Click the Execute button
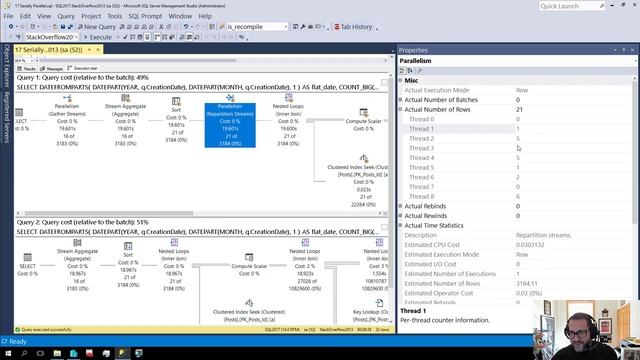The height and width of the screenshot is (360, 640). (98, 37)
